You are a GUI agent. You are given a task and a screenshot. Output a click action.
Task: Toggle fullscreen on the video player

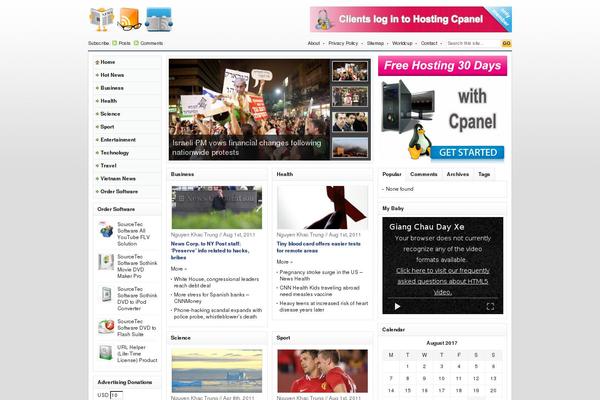point(490,307)
